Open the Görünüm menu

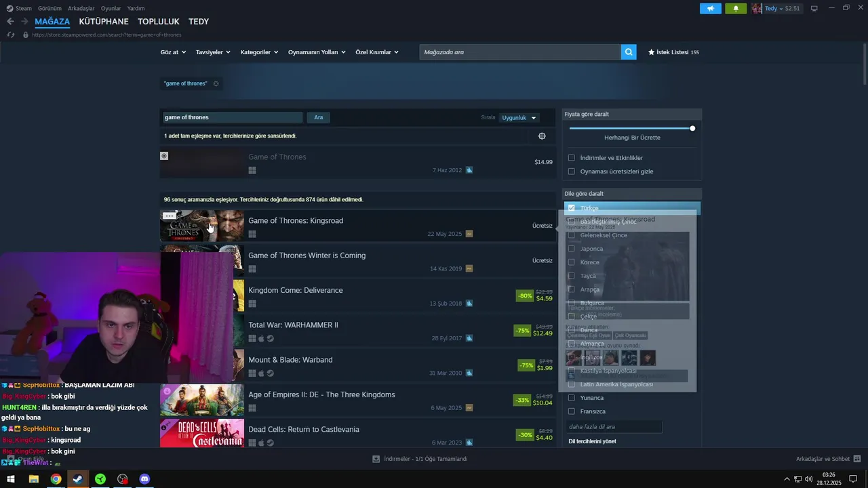(50, 8)
